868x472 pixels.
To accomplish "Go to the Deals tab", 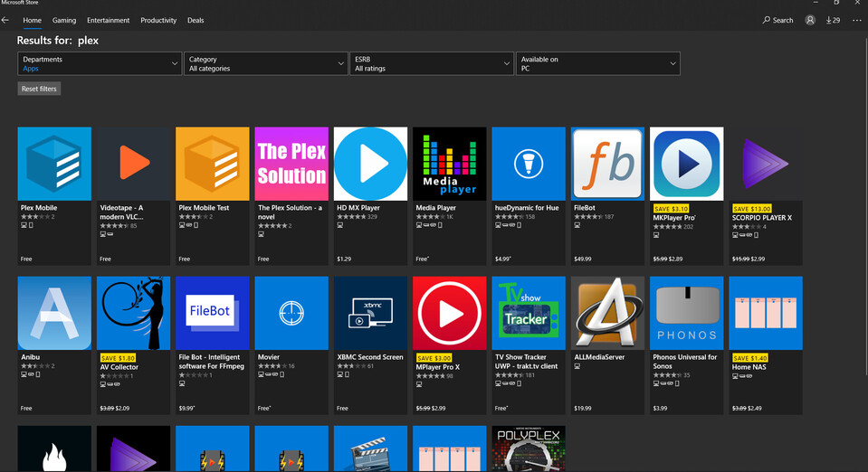I will pyautogui.click(x=196, y=20).
